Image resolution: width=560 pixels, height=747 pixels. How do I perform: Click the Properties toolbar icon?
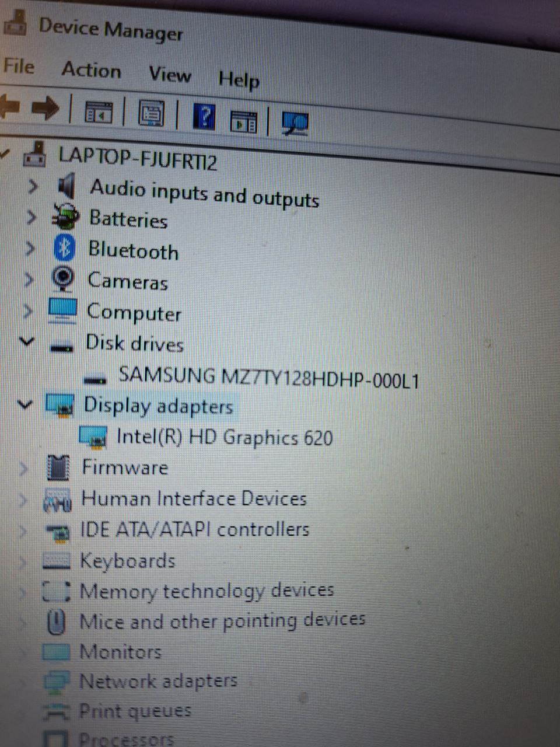pos(150,114)
